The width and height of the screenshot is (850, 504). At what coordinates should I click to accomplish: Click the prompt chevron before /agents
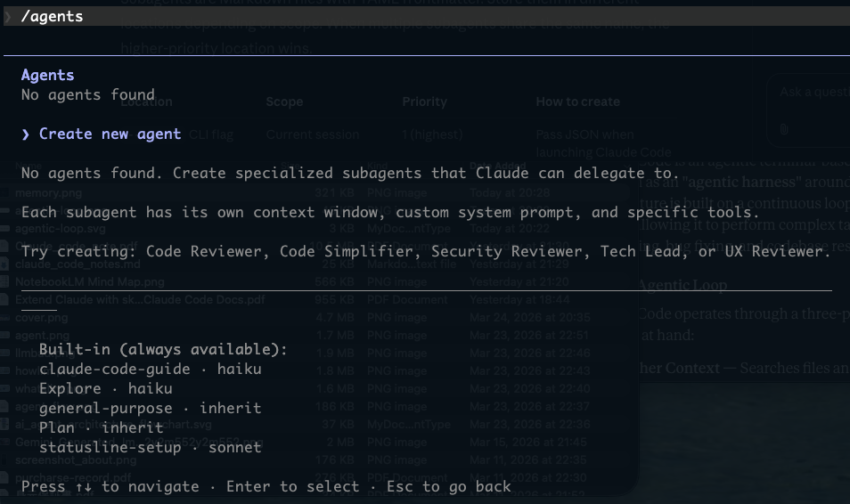(9, 17)
